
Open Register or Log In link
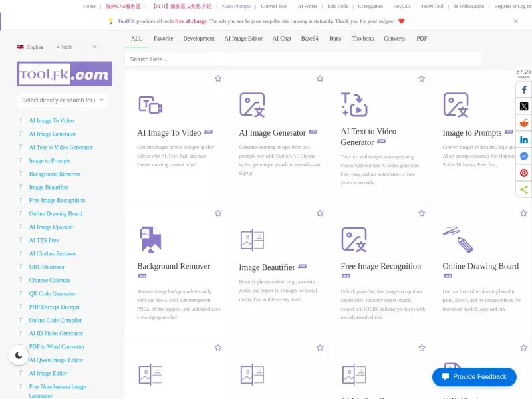pos(513,6)
